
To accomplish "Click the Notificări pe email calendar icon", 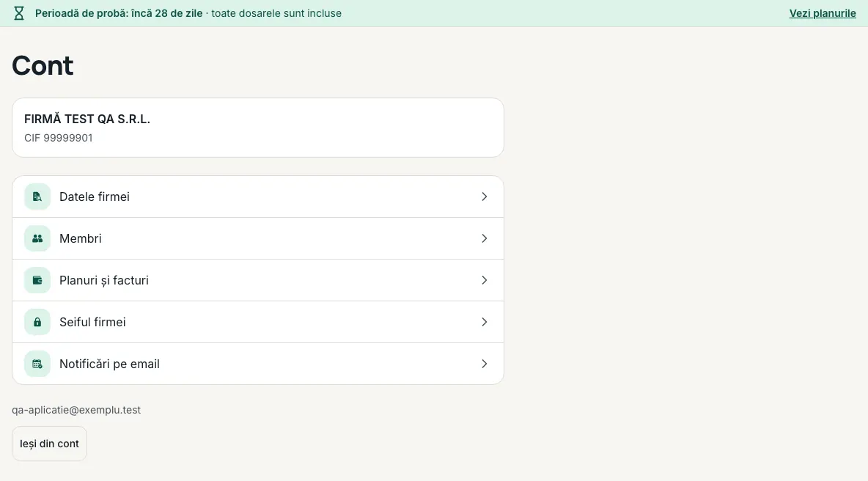I will pyautogui.click(x=37, y=364).
